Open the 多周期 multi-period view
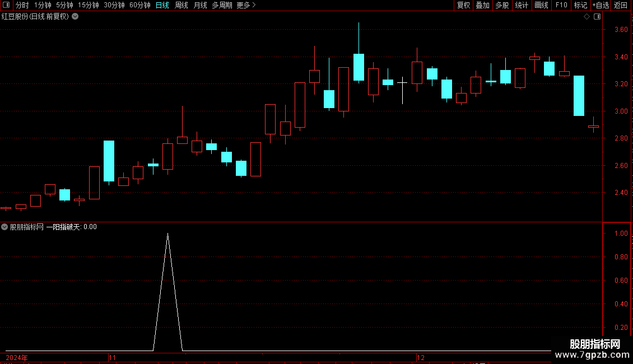 [x=222, y=5]
